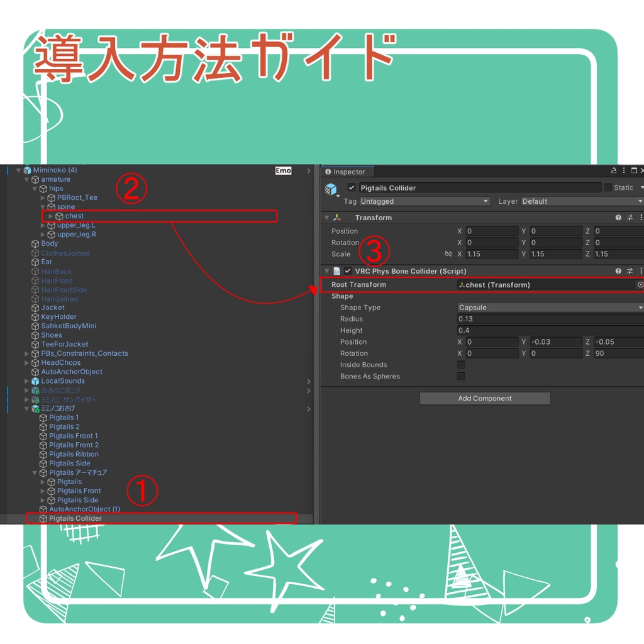Switch to the Inspector tab
The width and height of the screenshot is (644, 644).
point(347,171)
